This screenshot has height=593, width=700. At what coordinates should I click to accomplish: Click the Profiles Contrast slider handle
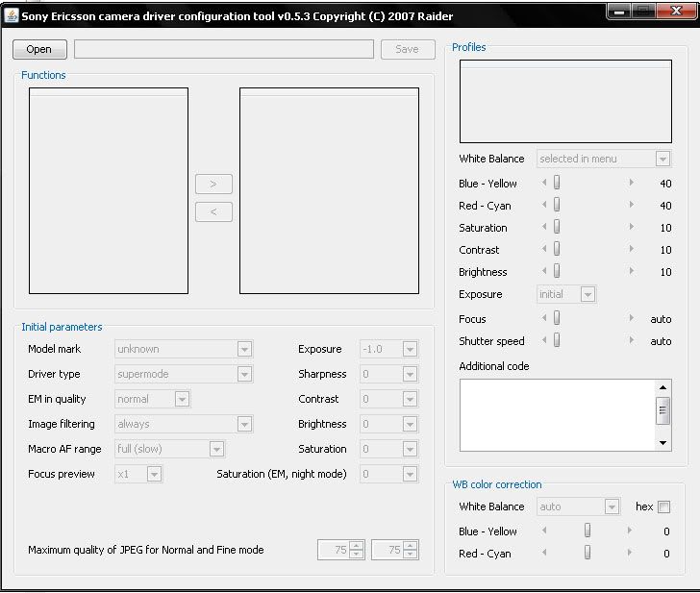coord(557,249)
